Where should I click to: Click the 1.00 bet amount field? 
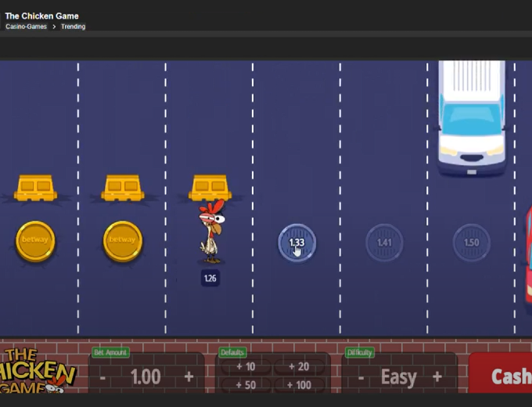point(146,377)
